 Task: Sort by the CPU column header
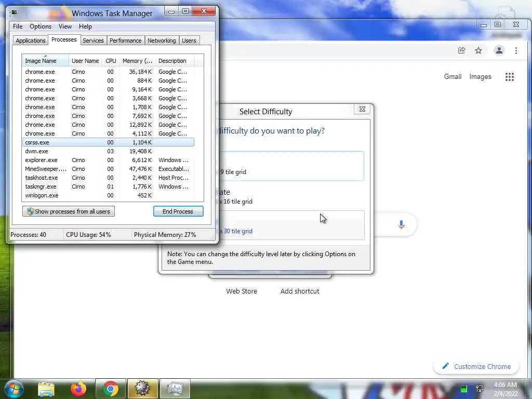point(111,61)
